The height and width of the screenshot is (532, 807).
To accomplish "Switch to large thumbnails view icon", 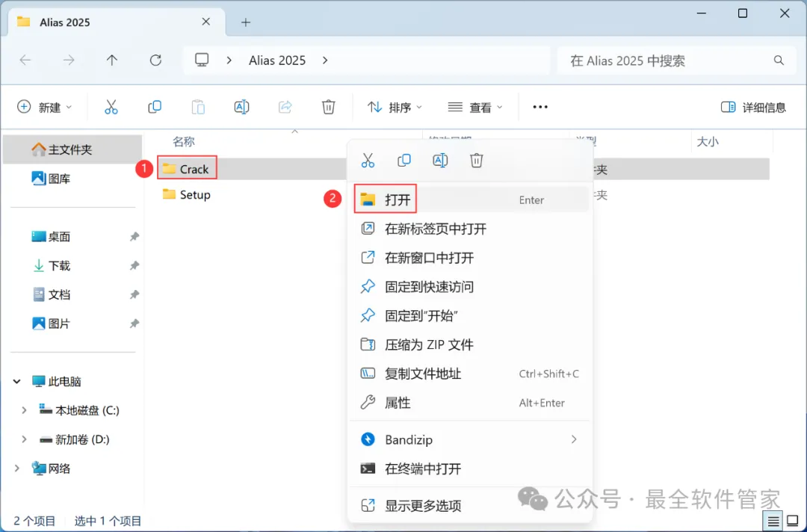I will pos(793,522).
